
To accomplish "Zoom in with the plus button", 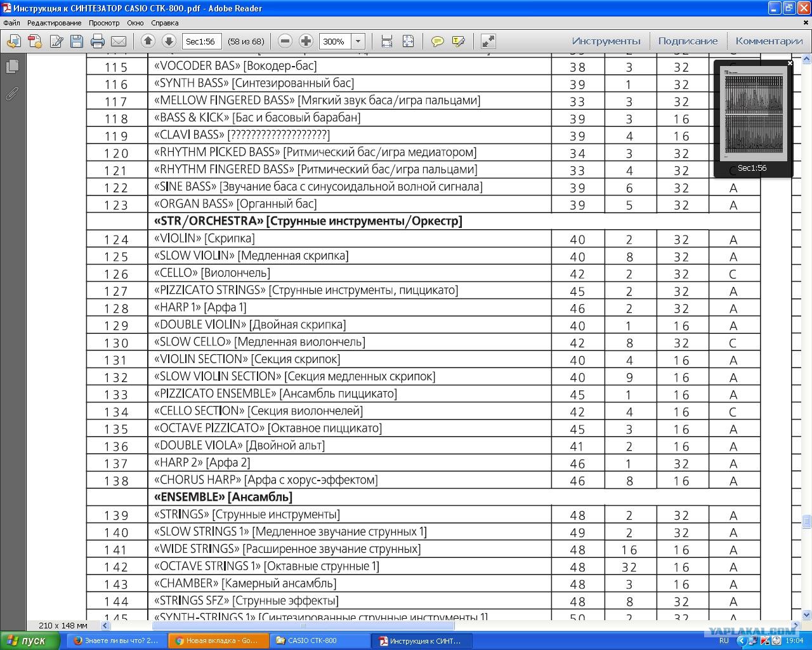I will 306,41.
